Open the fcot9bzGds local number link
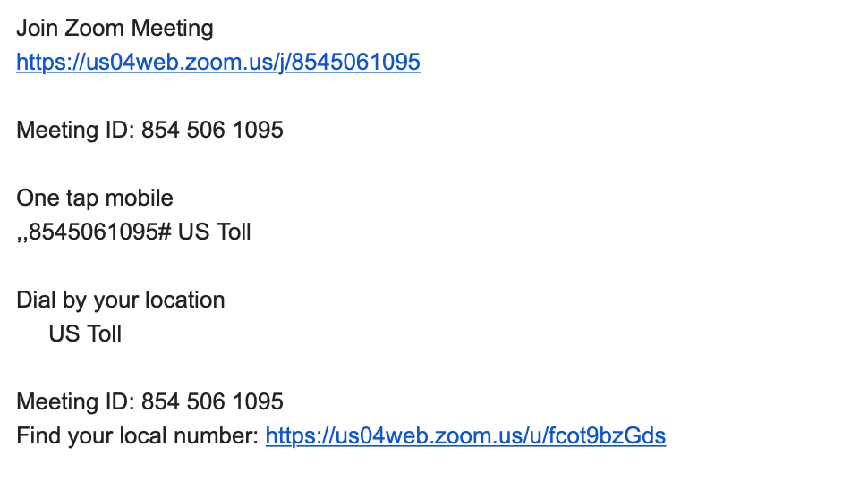The height and width of the screenshot is (481, 868). coord(465,435)
